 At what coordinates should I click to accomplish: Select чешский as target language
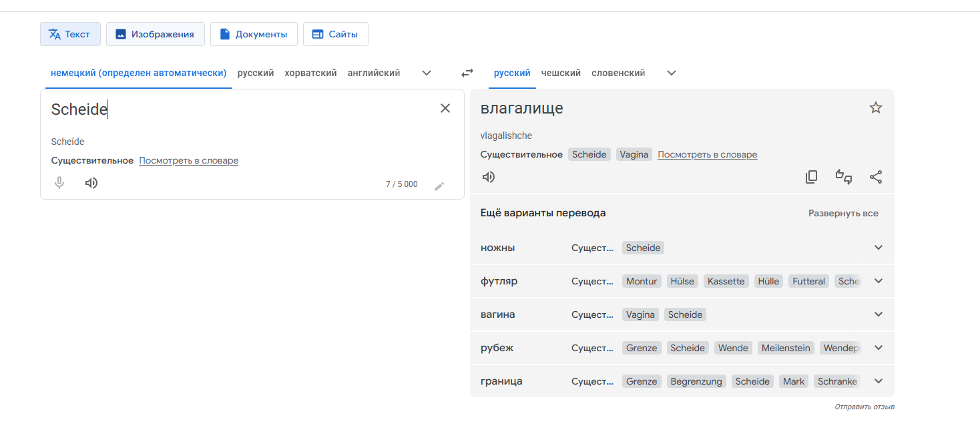click(561, 73)
